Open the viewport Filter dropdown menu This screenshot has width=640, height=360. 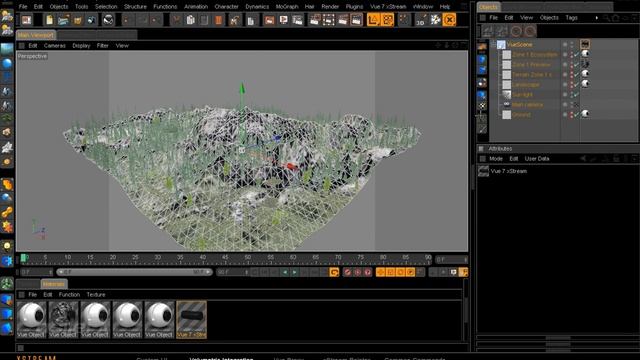click(x=102, y=46)
